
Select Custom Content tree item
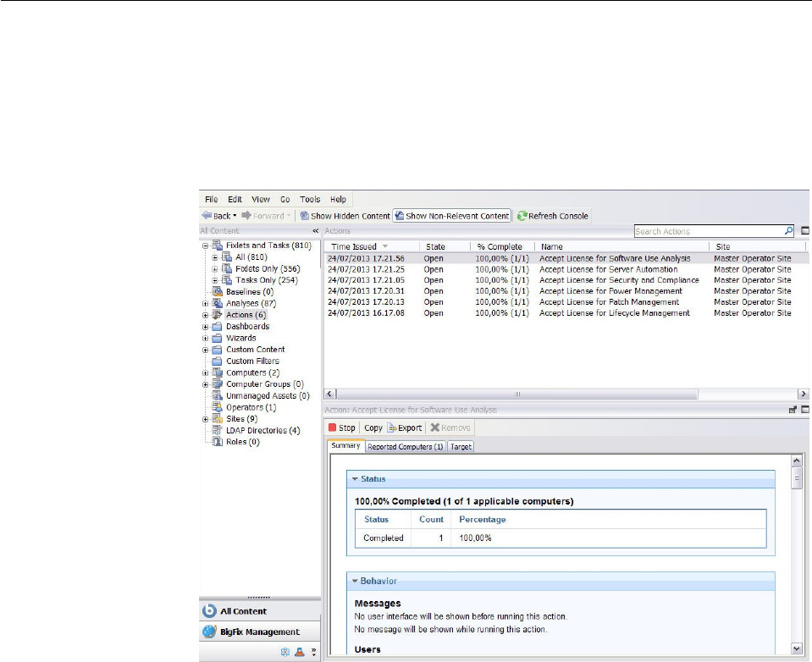tap(256, 350)
